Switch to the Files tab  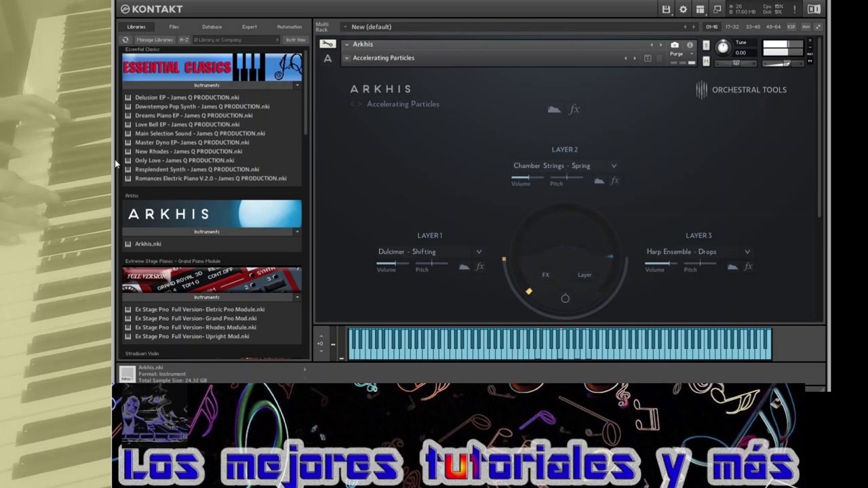click(174, 27)
